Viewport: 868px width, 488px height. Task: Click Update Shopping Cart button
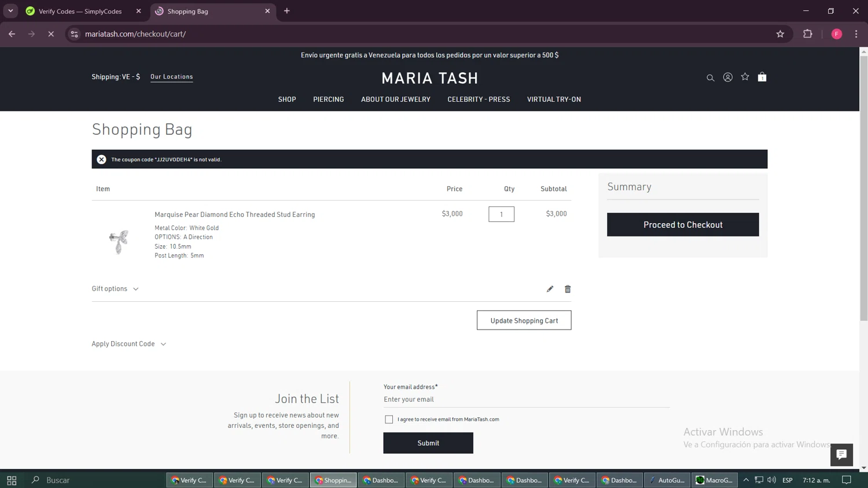click(x=524, y=320)
